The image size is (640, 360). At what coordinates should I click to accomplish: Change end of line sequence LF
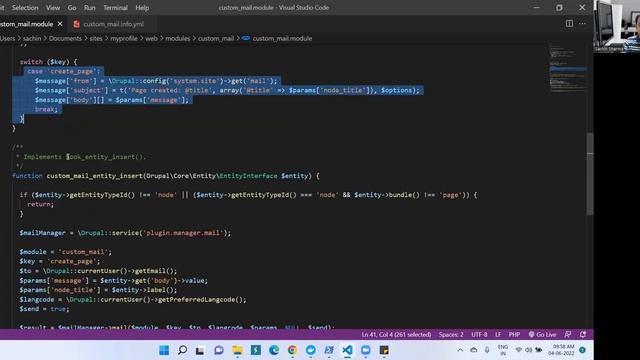click(x=498, y=335)
